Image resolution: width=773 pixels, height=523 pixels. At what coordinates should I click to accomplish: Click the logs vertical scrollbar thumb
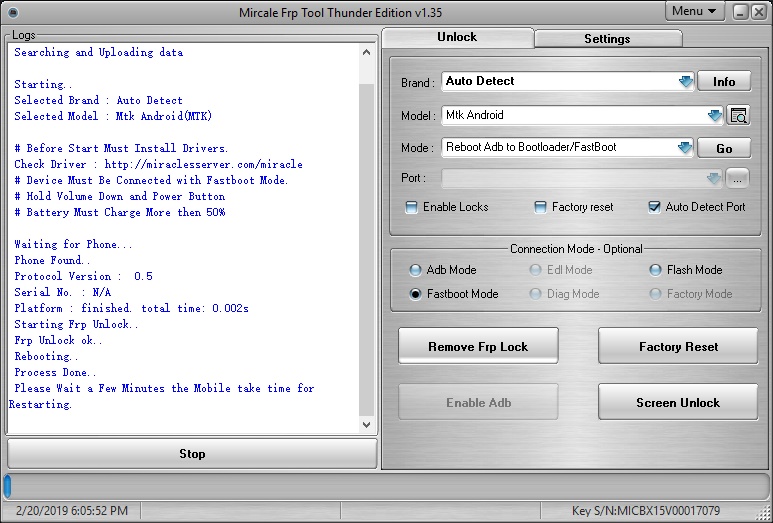366,249
